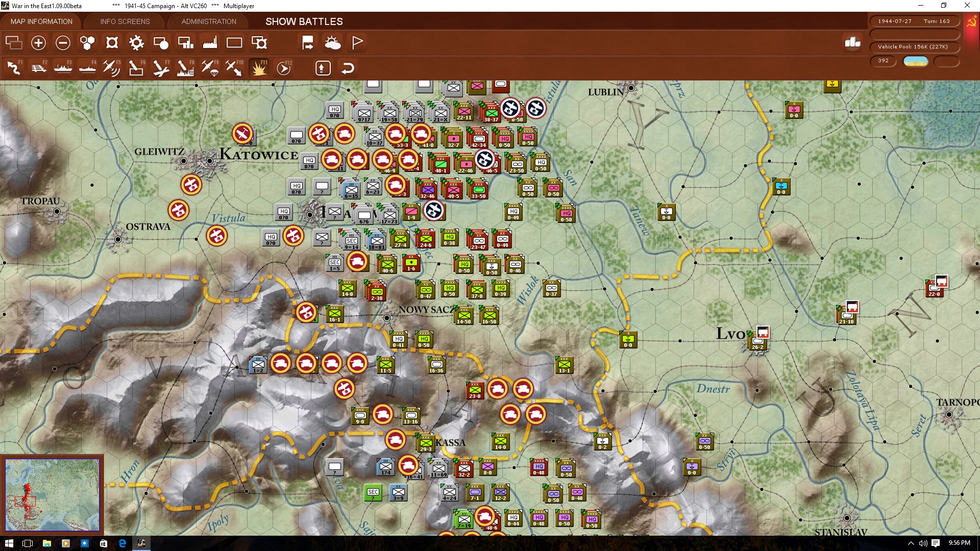Toggle the hex grid display icon

tap(87, 43)
